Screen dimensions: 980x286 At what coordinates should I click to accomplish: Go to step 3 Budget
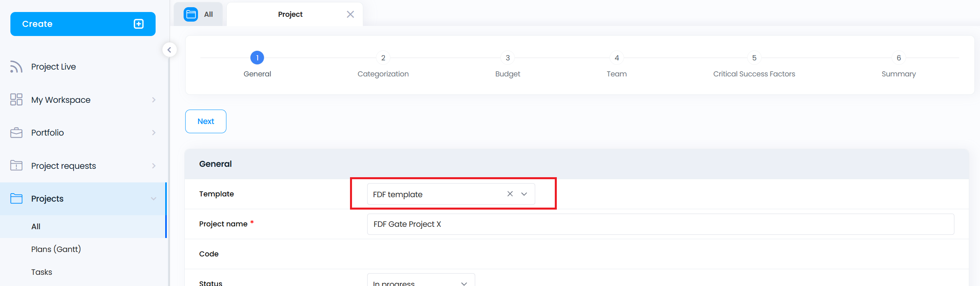coord(508,58)
